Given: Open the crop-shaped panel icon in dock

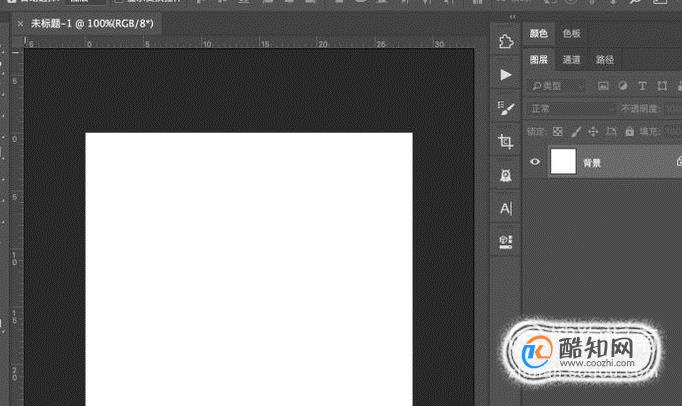Looking at the screenshot, I should 505,141.
